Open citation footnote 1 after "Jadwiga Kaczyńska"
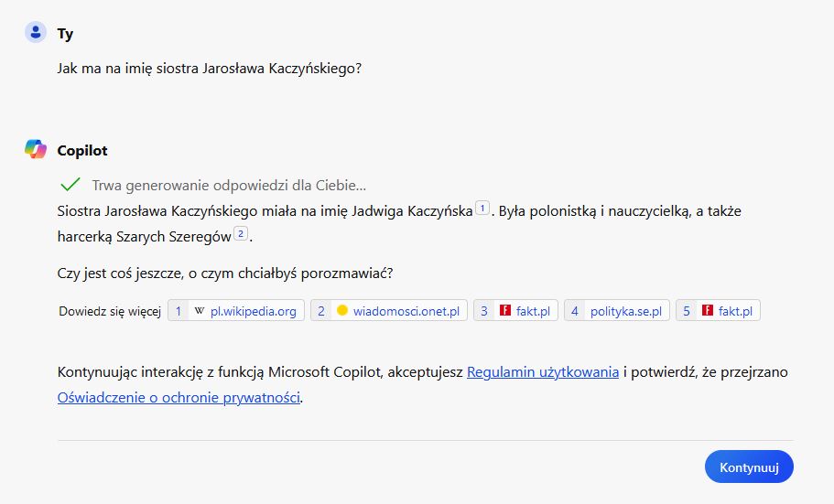The height and width of the screenshot is (504, 834). [483, 208]
